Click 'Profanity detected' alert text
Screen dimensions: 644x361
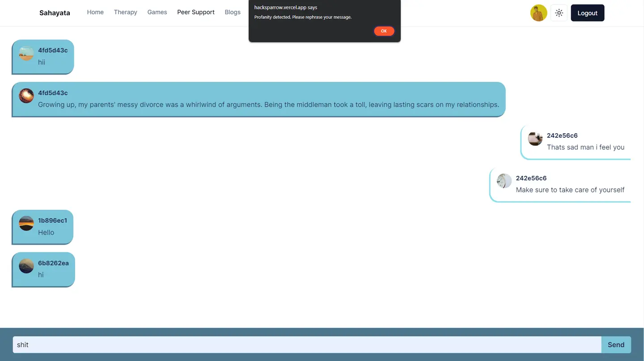(x=303, y=17)
